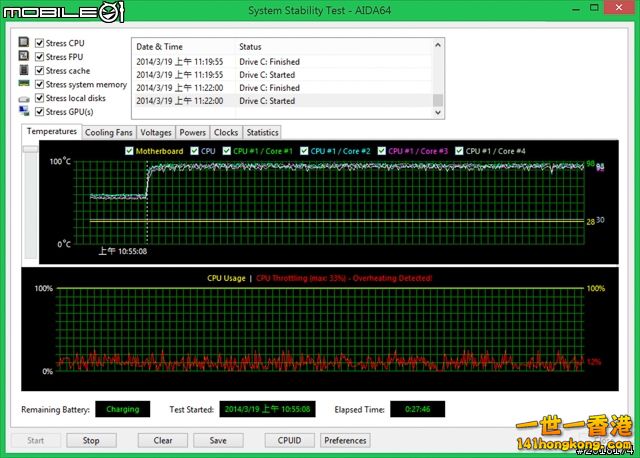Screen dimensions: 640x458
Task: Open the Cooling Fans tab
Action: (x=109, y=133)
